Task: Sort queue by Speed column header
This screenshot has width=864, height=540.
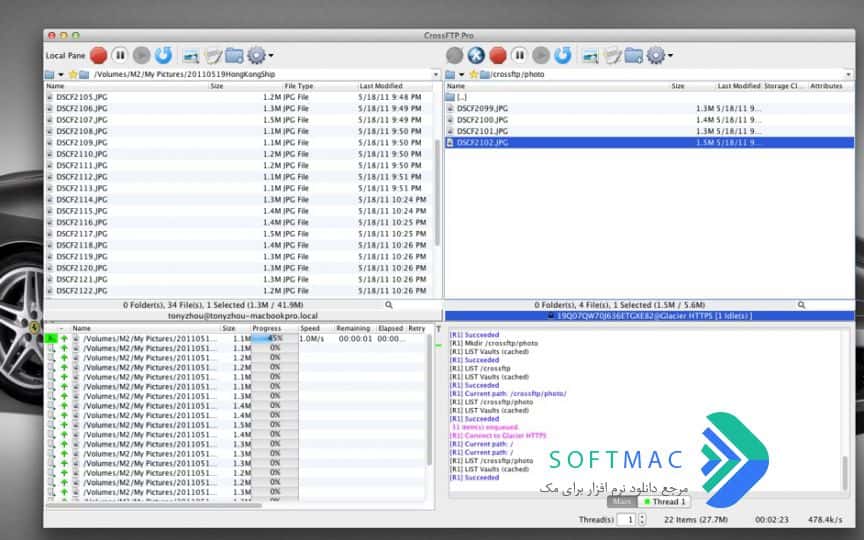Action: [317, 328]
